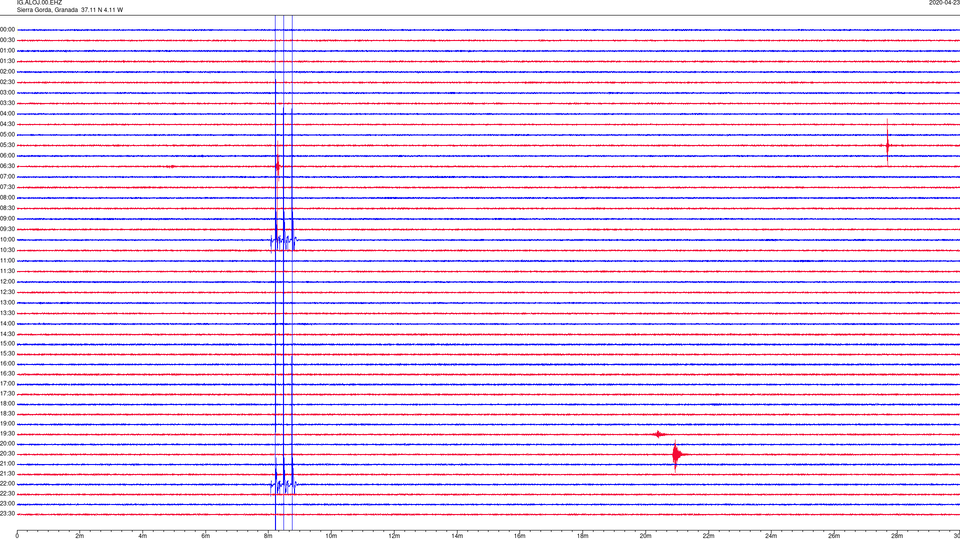960x540 pixels.
Task: Click the 10m axis tick label
Action: point(331,536)
